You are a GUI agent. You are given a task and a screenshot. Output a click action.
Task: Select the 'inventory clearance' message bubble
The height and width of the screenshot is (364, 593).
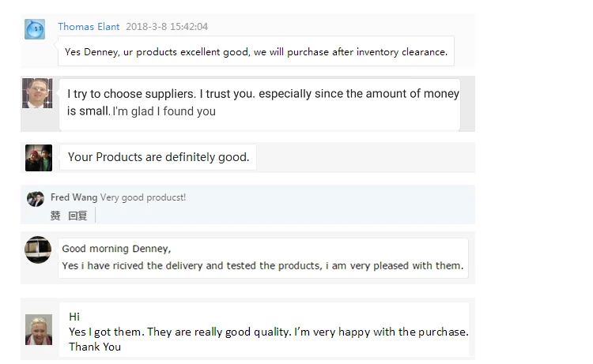256,52
